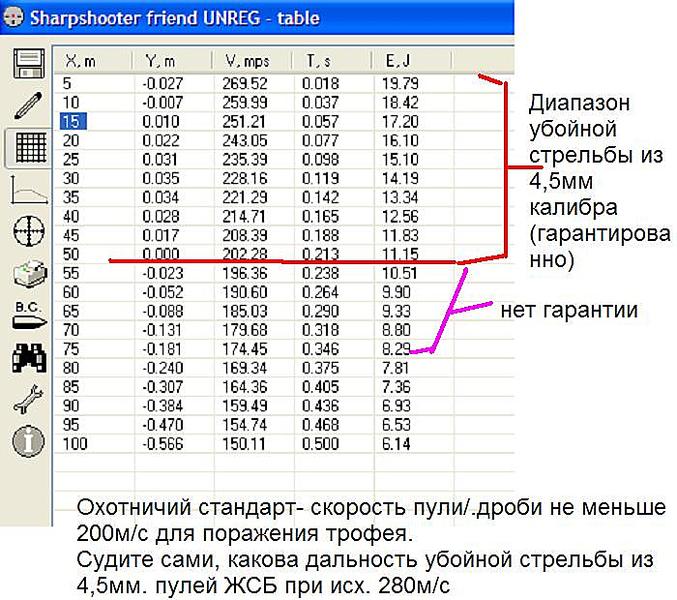Click drop value -0.240
Image resolution: width=677 pixels, height=600 pixels.
point(163,368)
